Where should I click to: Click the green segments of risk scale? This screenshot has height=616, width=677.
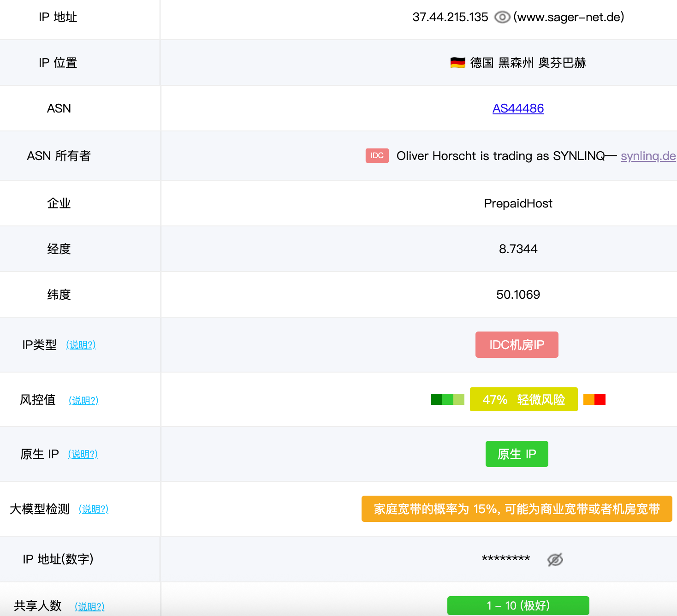pos(447,399)
